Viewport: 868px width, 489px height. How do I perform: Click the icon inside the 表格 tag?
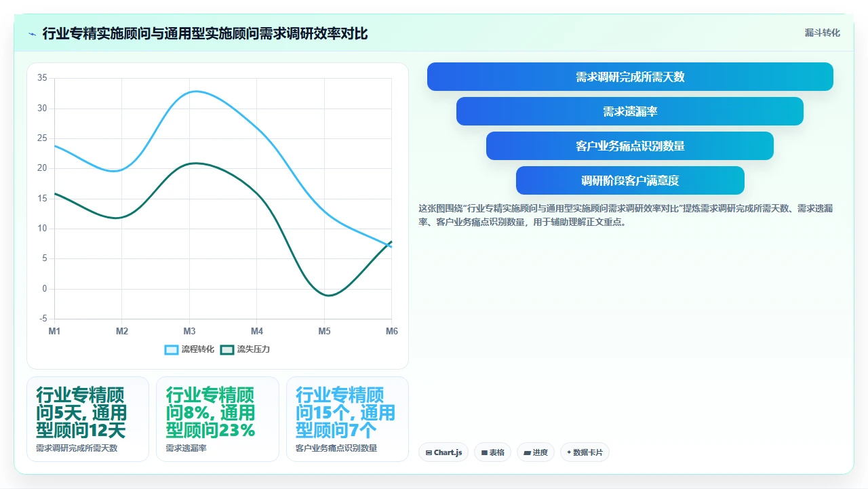pyautogui.click(x=484, y=452)
